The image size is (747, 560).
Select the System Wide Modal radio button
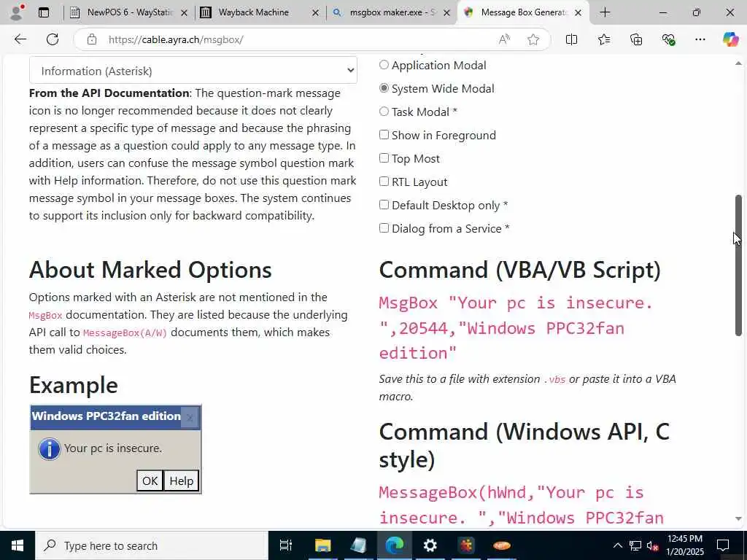[384, 88]
